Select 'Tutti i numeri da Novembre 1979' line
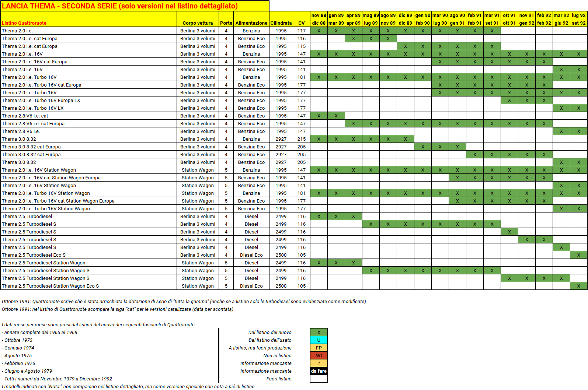 click(57, 379)
